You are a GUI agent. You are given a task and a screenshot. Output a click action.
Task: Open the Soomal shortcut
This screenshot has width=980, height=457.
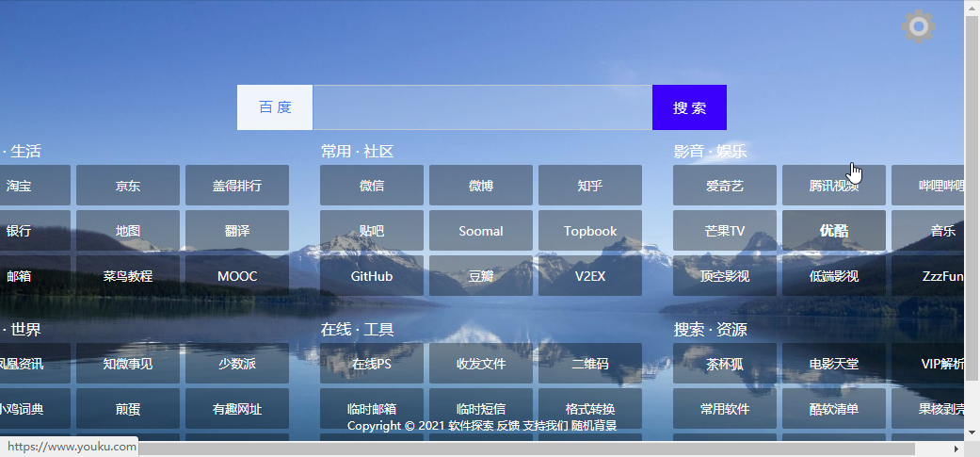481,231
